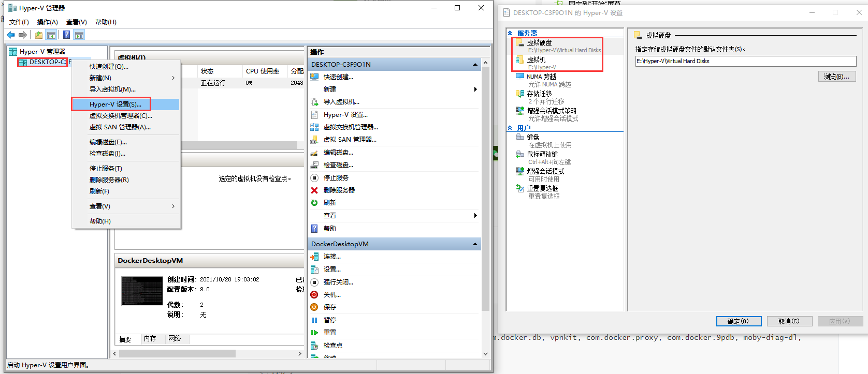Click the green Refresh (刷新) icon in the Actions pane
This screenshot has width=868, height=374.
tap(314, 203)
